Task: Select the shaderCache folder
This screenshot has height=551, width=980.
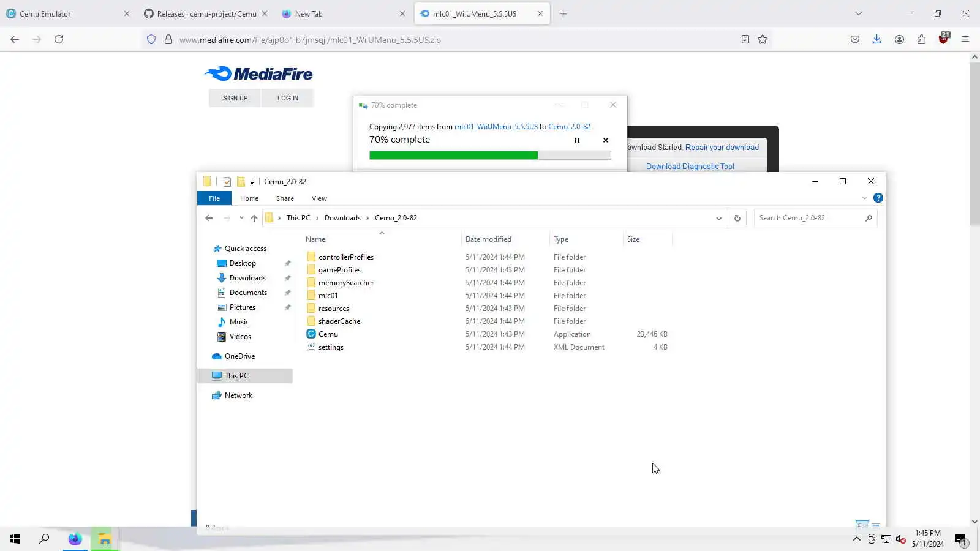Action: pyautogui.click(x=339, y=321)
